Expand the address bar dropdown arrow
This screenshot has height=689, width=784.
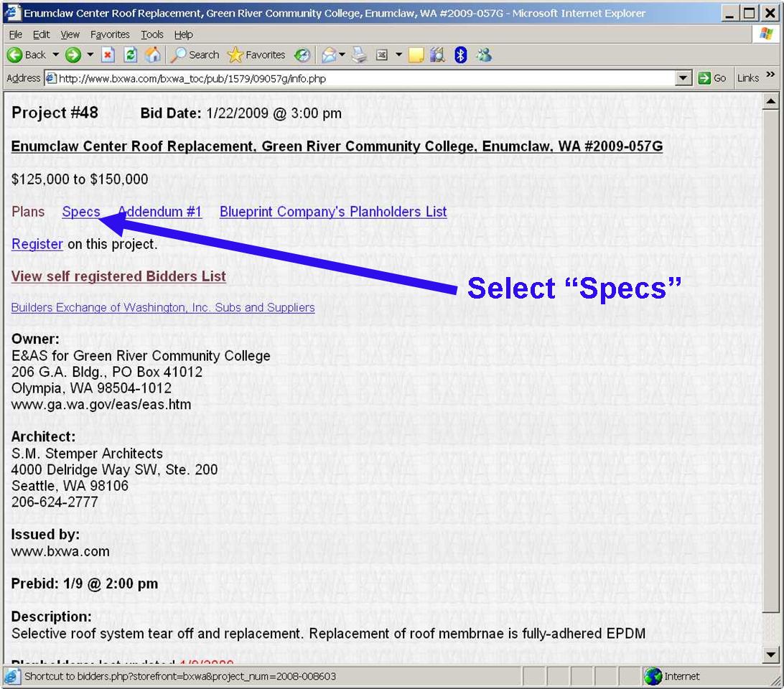click(x=683, y=78)
